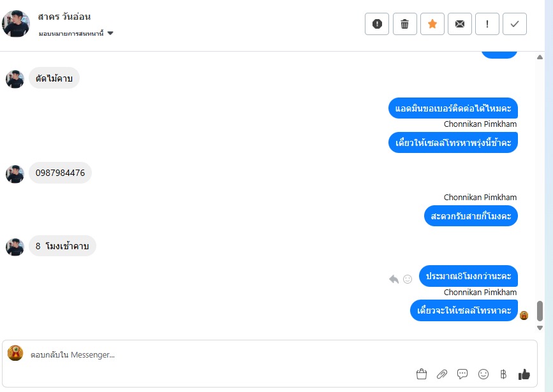Open emoji picker in message composer
553x392 pixels.
[x=483, y=374]
